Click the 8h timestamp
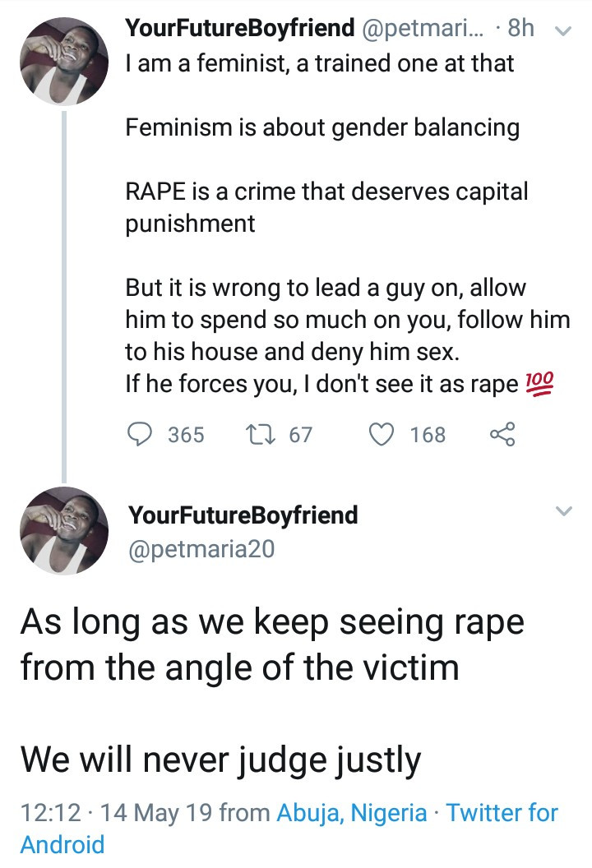The image size is (592, 868). (x=521, y=30)
